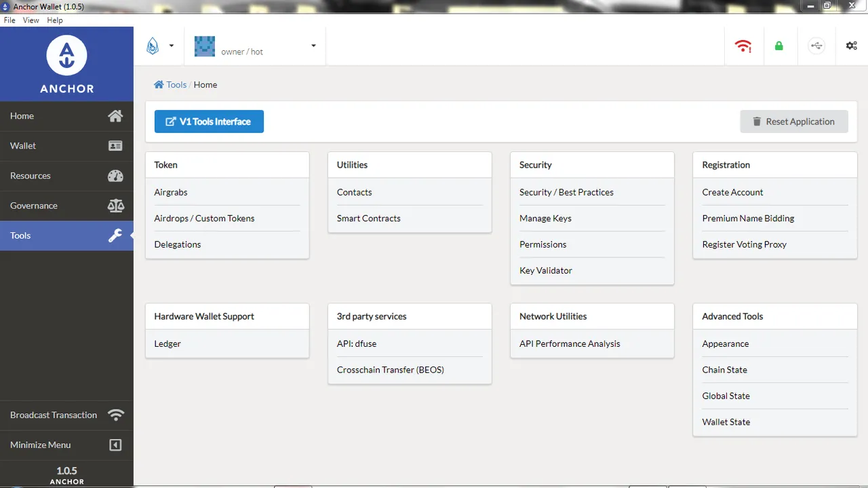This screenshot has width=868, height=488.
Task: Click the USB hardware device icon
Action: click(x=816, y=45)
